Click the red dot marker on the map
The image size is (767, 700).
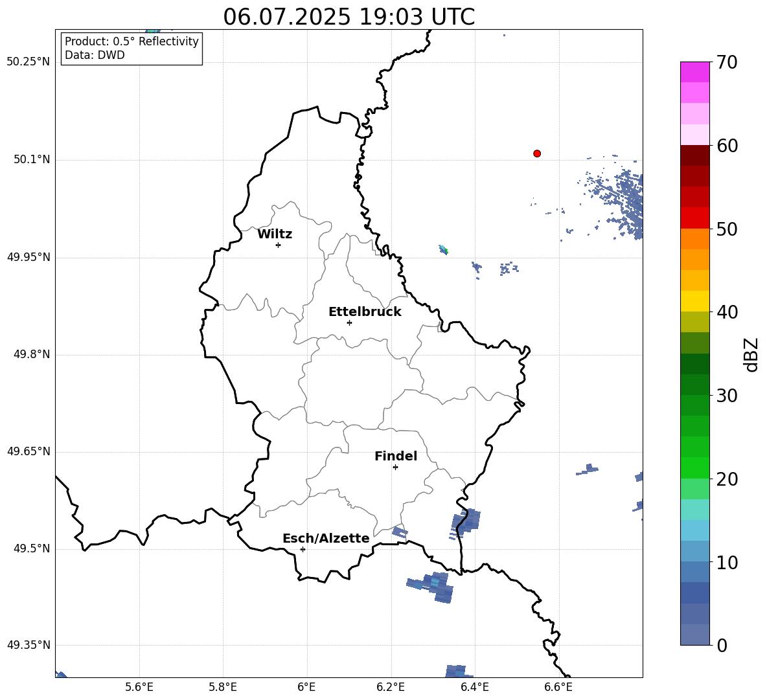click(x=537, y=153)
